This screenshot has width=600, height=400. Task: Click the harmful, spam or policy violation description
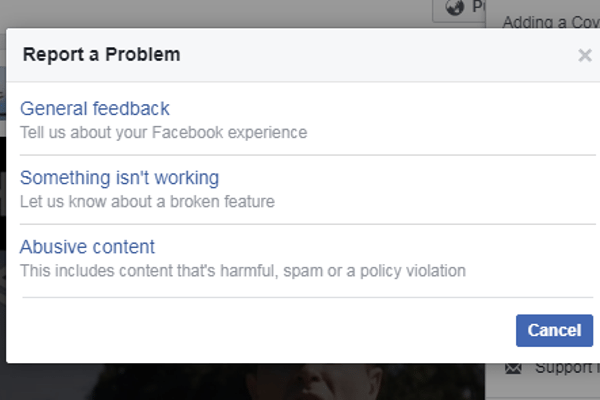[243, 271]
